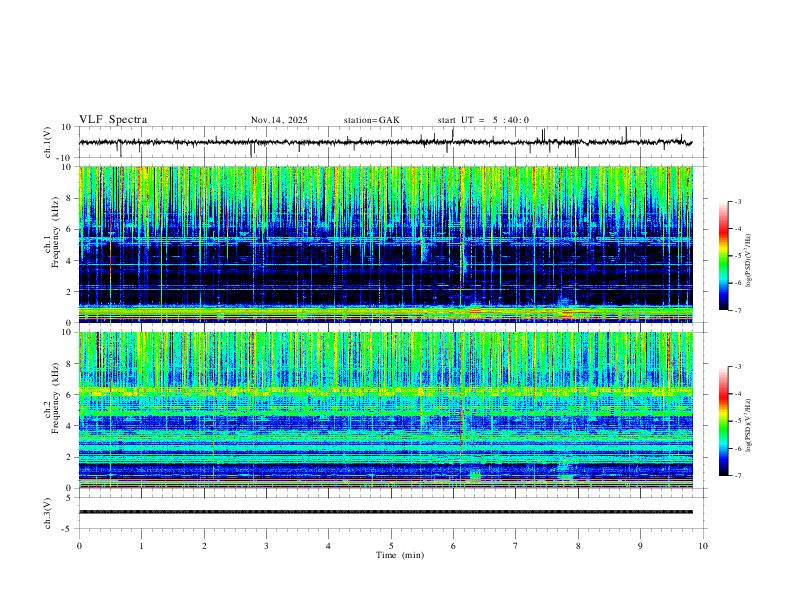Viewport: 792px width, 612px height.
Task: Click the "7" minute tick label
Action: coord(516,546)
